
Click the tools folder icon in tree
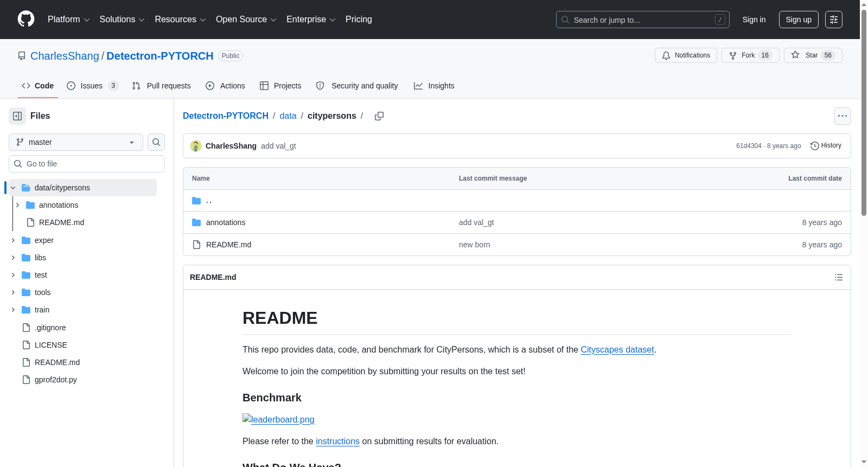(26, 292)
